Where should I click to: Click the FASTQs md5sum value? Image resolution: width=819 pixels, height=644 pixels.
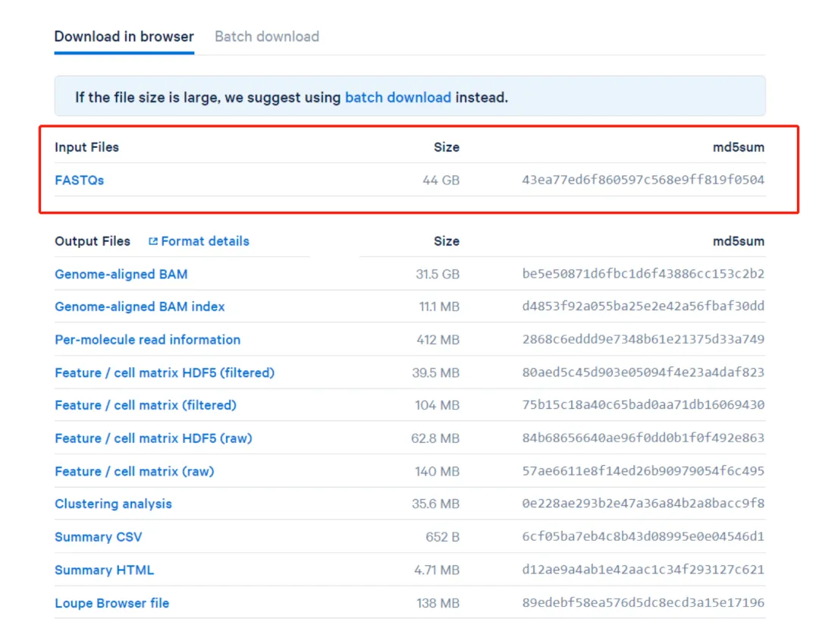click(643, 181)
